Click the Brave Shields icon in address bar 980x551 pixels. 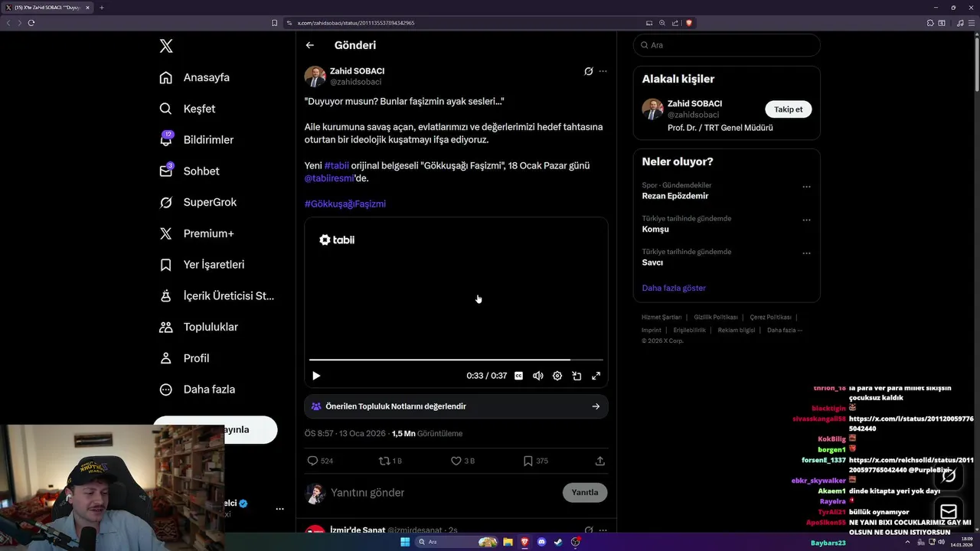tap(689, 23)
